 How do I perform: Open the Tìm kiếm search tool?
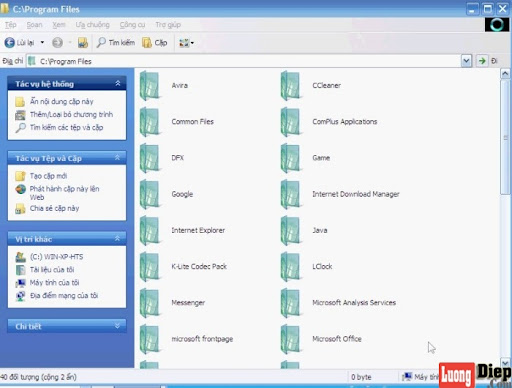pos(116,43)
